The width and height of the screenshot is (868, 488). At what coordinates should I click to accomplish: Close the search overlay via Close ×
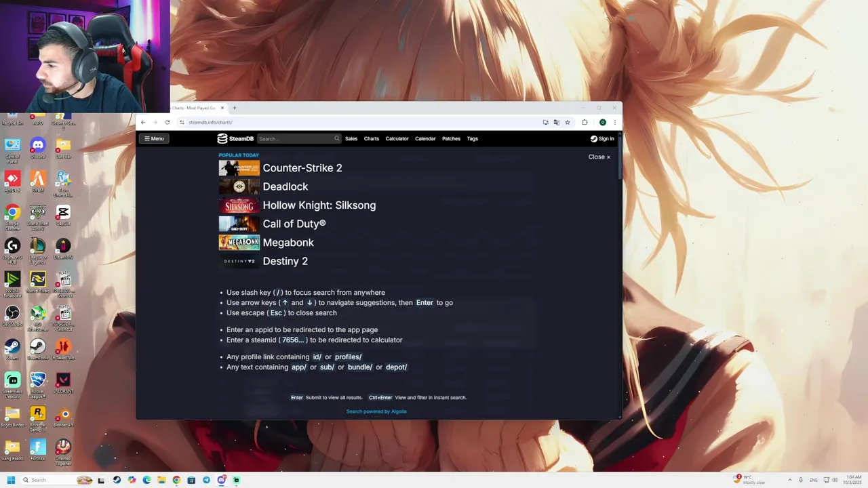599,157
